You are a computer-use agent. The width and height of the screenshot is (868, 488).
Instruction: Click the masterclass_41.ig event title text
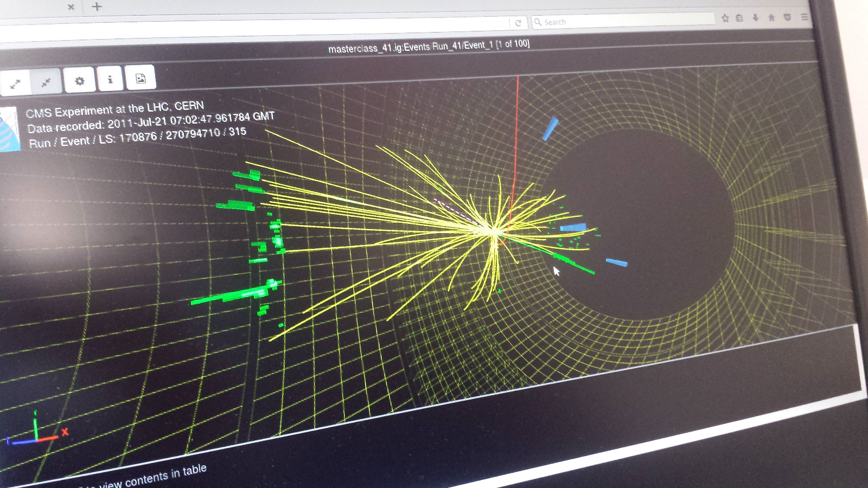[429, 47]
